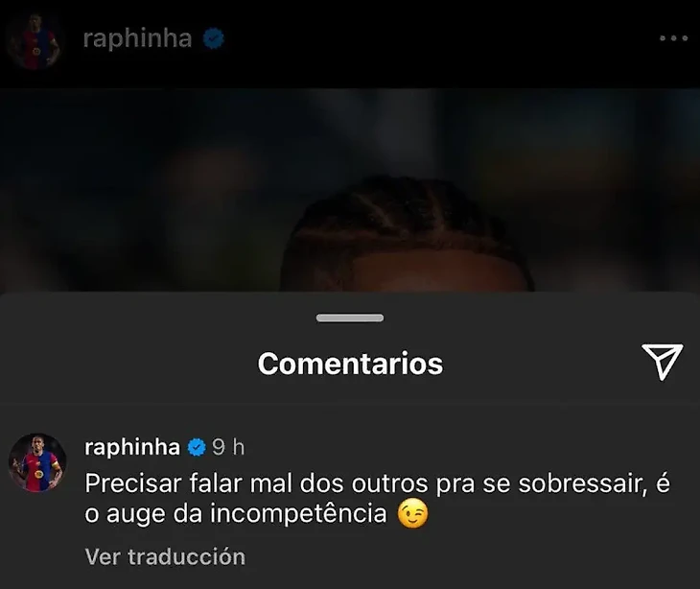
Task: Tap verified badge next to comment username
Action: [197, 447]
